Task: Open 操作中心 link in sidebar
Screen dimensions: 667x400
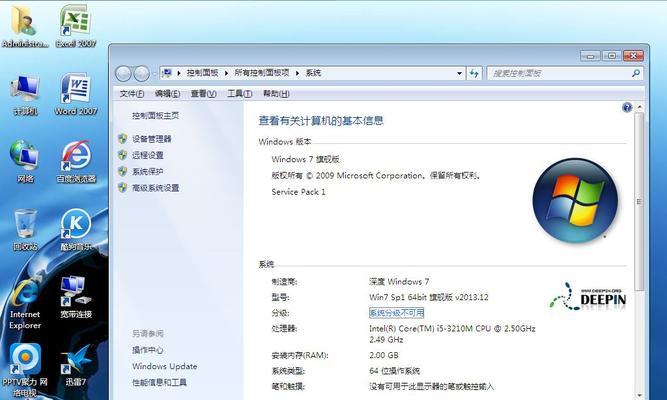Action: pos(148,350)
